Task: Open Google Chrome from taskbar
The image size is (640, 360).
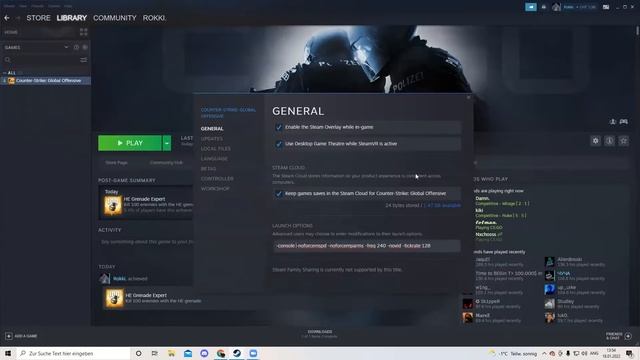Action: (221, 353)
